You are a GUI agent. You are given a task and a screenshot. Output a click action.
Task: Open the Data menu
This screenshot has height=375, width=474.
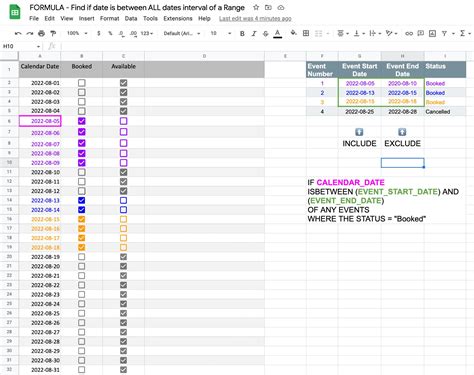131,18
